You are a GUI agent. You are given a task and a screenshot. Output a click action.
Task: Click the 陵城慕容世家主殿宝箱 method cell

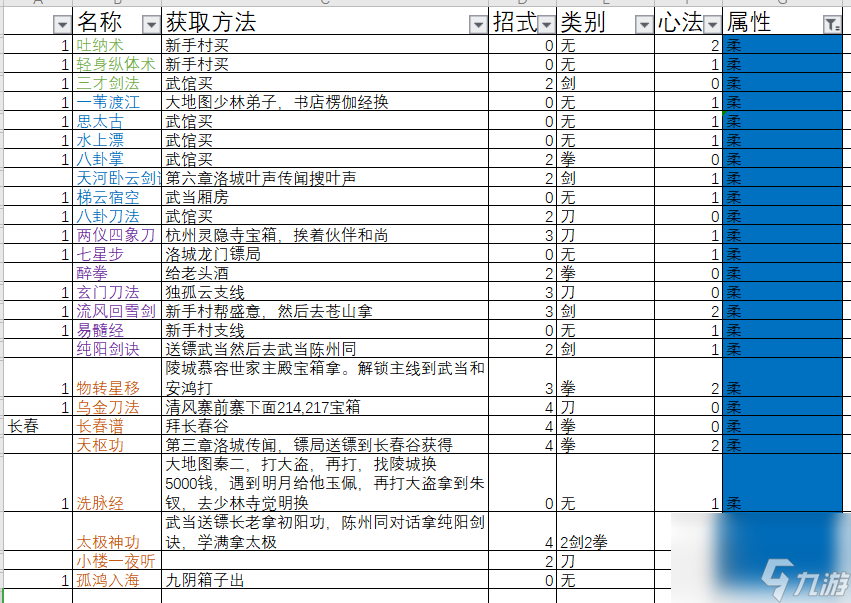click(325, 378)
